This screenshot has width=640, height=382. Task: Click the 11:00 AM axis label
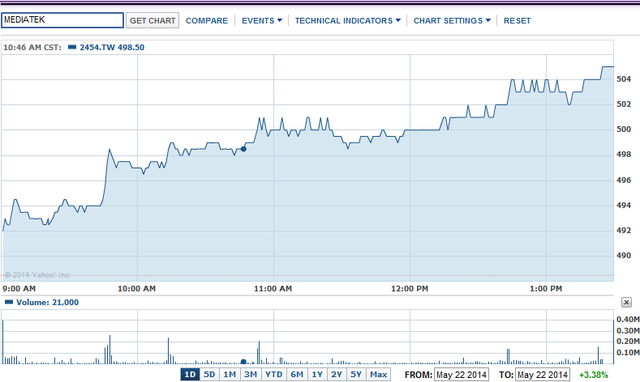[273, 289]
